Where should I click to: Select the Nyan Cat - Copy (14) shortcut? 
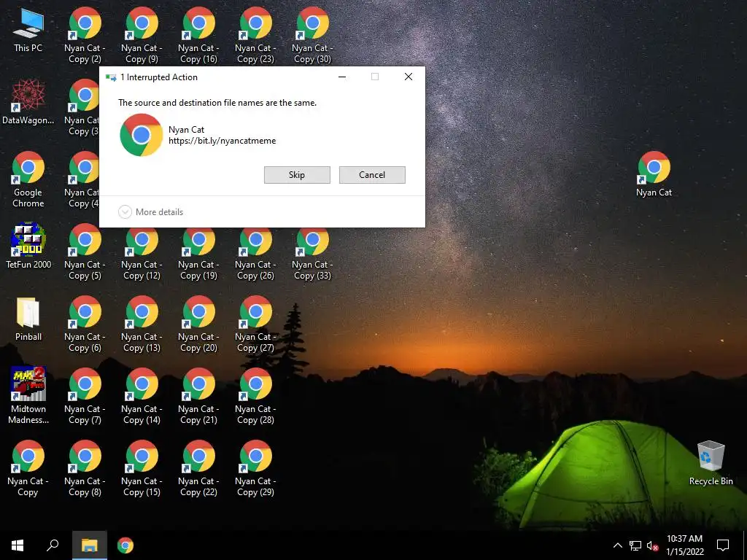(x=142, y=396)
